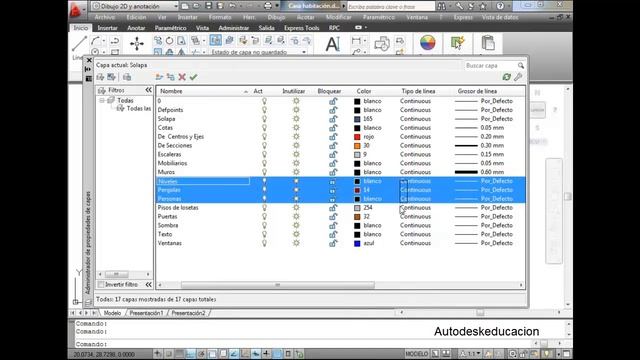Click the New Property Filter icon

coord(100,77)
